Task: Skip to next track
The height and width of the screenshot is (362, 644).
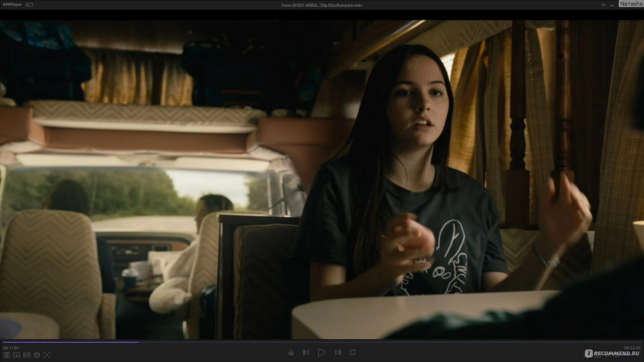Action: coord(338,352)
